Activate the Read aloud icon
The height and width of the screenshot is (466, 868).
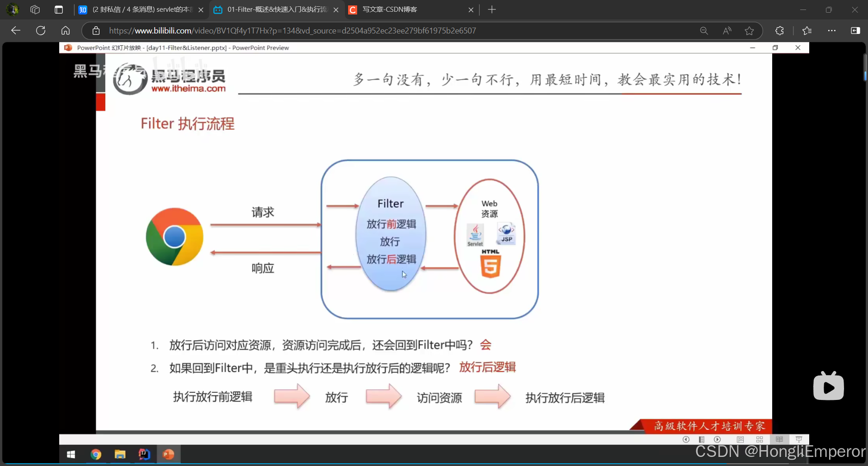(727, 30)
